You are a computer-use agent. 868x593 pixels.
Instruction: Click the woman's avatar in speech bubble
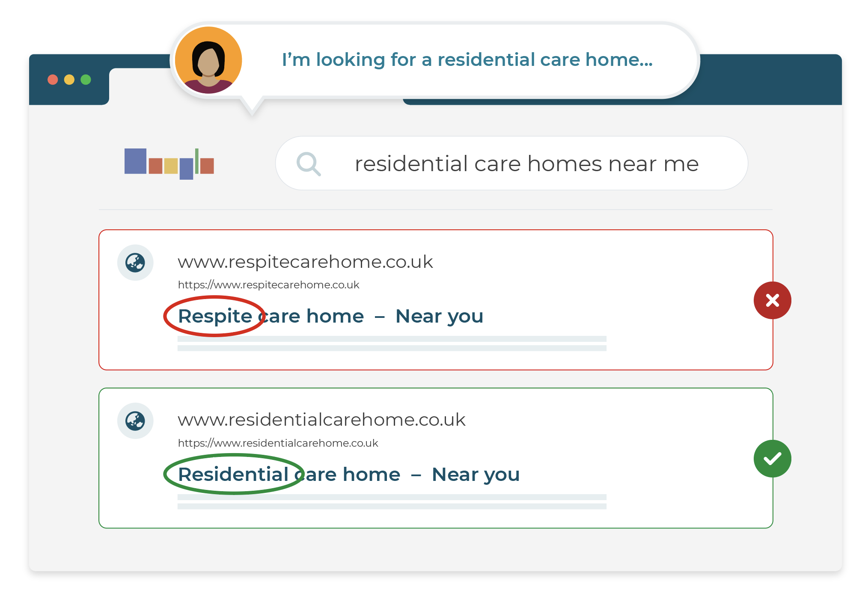click(x=208, y=60)
